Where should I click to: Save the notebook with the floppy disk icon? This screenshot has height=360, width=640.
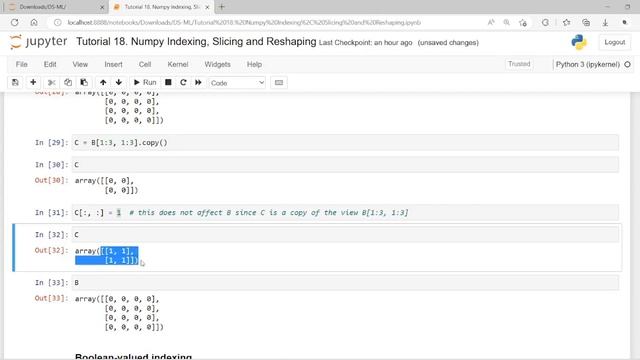[15, 82]
